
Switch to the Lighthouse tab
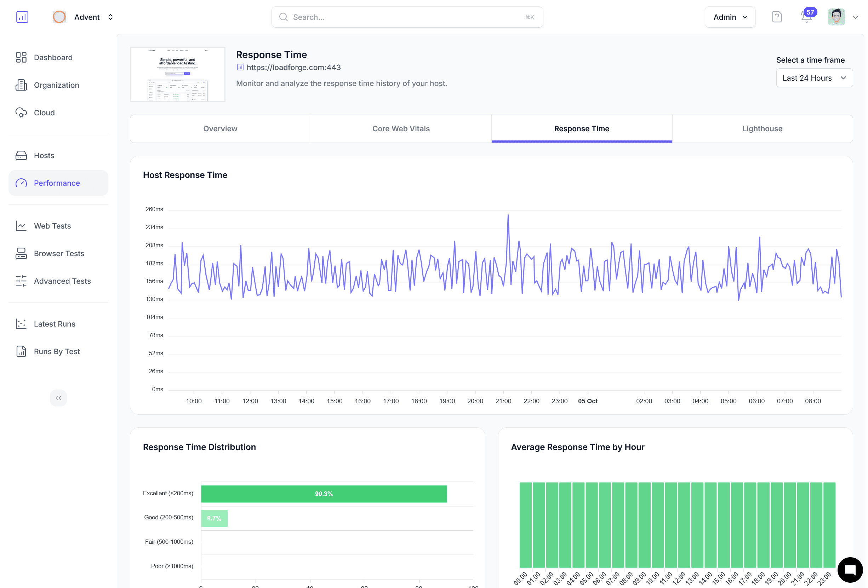pyautogui.click(x=762, y=128)
